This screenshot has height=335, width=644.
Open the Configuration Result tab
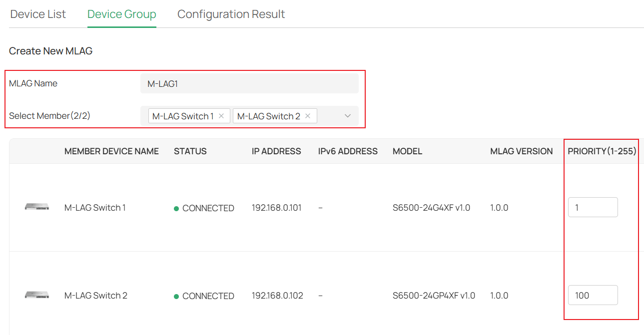tap(230, 14)
